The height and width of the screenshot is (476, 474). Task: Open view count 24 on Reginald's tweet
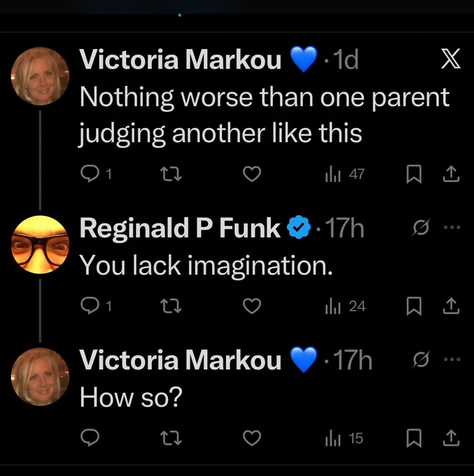pyautogui.click(x=345, y=307)
